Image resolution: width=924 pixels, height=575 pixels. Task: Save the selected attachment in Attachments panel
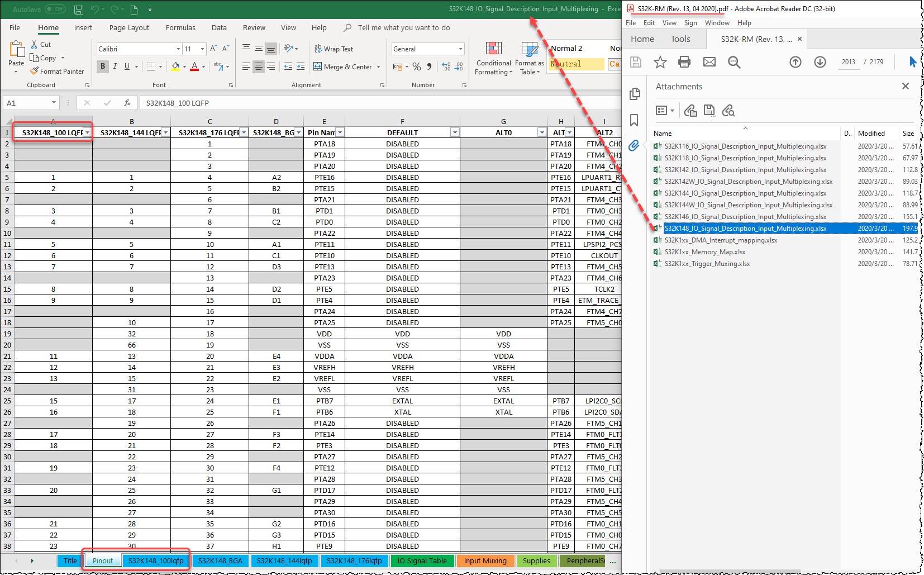709,111
